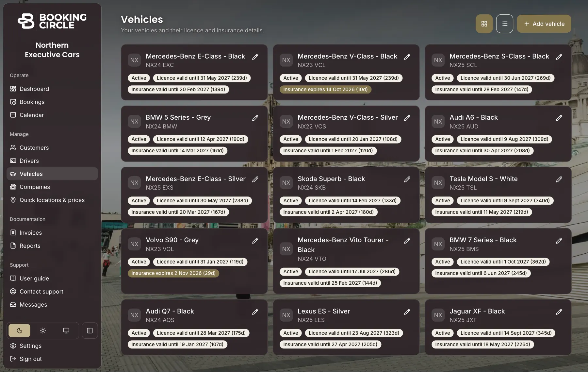Screen dimensions: 588x372
Task: Open Messages in sidebar
Action: tap(52, 305)
